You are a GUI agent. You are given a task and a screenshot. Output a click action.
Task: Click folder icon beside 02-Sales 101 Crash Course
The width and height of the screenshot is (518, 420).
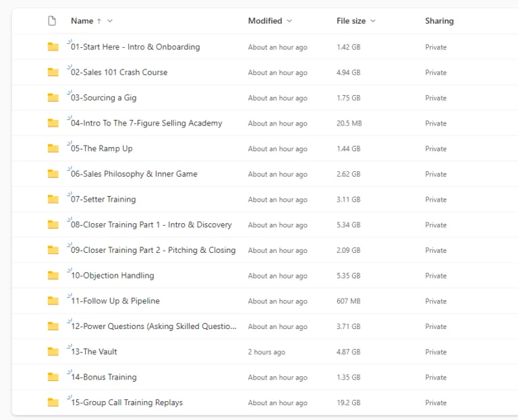click(53, 73)
